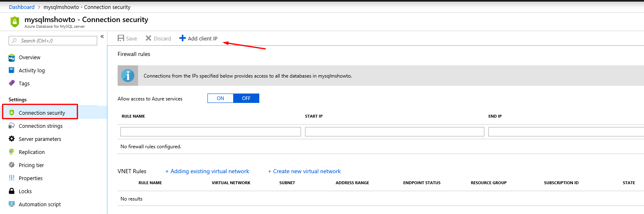
Task: Click 'No firewall rules configured.' text
Action: 151,147
